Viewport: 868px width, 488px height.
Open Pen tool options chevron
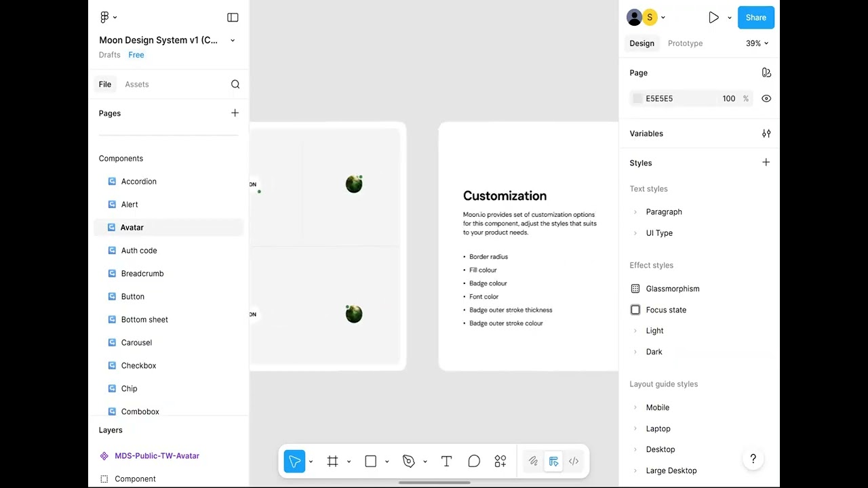coord(425,462)
